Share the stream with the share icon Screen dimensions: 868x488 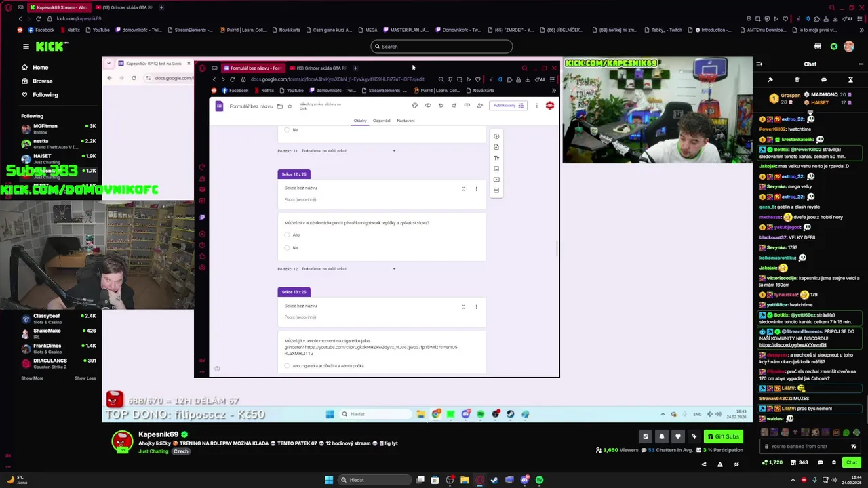(x=703, y=464)
